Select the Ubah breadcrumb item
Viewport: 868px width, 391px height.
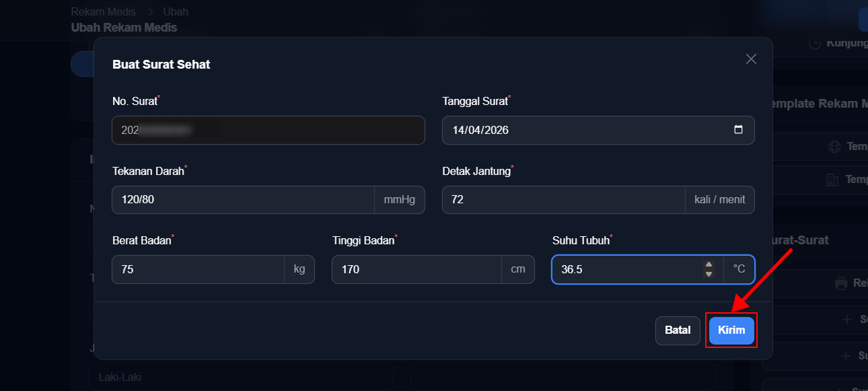[x=176, y=12]
